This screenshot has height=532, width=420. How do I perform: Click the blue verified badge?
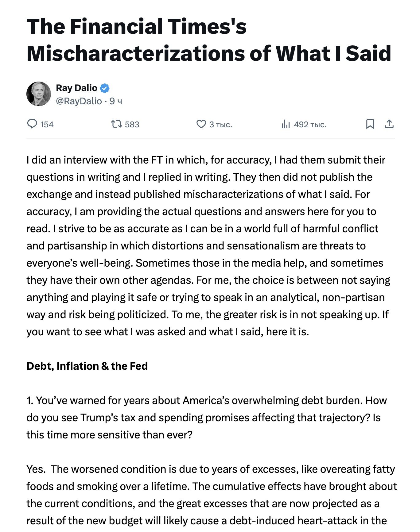pos(105,88)
